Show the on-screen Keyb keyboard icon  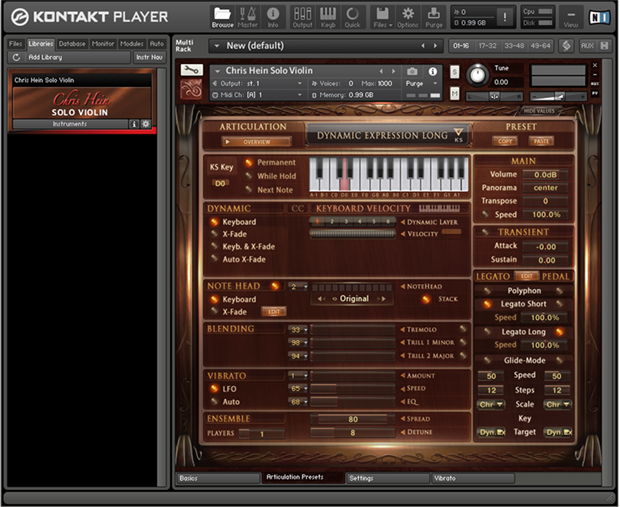point(327,15)
